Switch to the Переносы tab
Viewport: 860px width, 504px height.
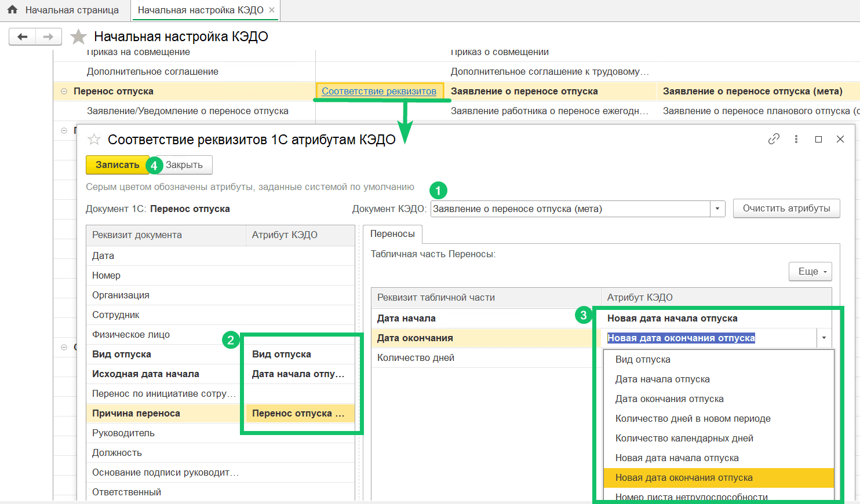[x=392, y=234]
